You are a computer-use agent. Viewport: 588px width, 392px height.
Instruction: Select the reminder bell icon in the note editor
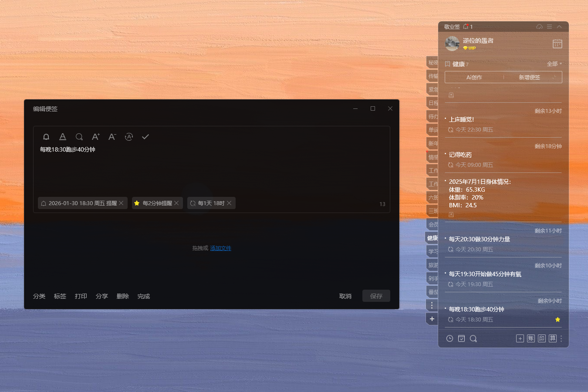[x=46, y=136]
